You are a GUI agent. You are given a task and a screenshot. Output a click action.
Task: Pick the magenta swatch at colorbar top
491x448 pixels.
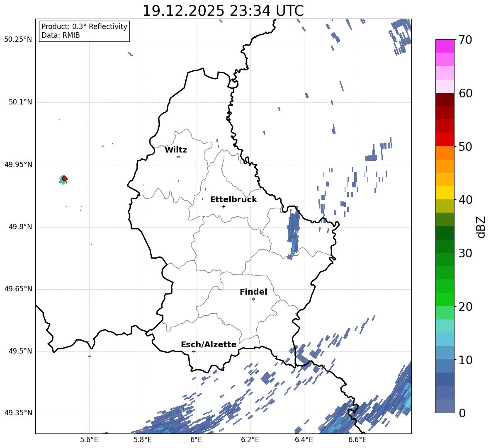(x=445, y=46)
